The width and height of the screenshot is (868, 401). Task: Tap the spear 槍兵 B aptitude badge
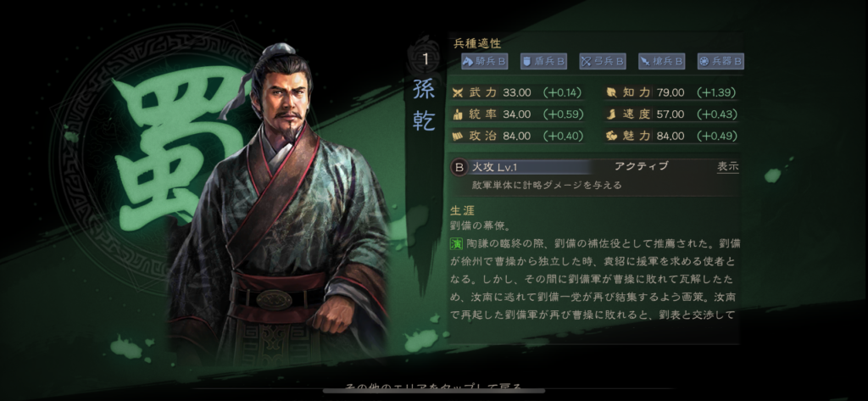(x=661, y=62)
